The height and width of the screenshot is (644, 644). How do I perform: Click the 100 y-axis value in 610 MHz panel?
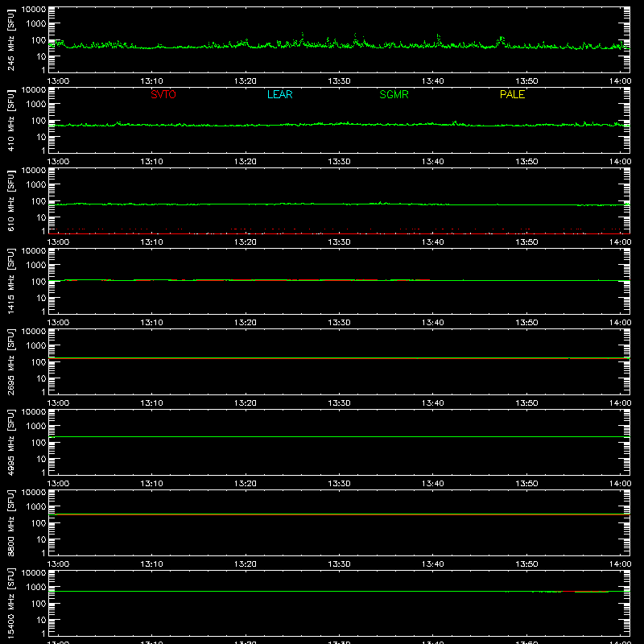(39, 201)
